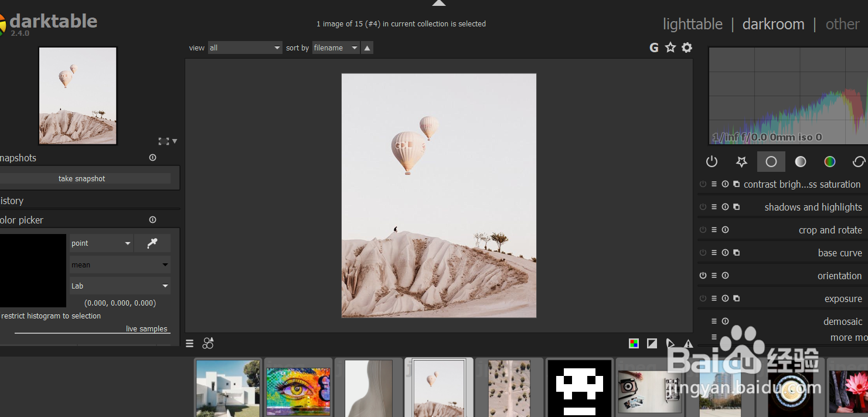The image size is (868, 417).
Task: Open the quick presets menu icon
Action: [x=189, y=344]
